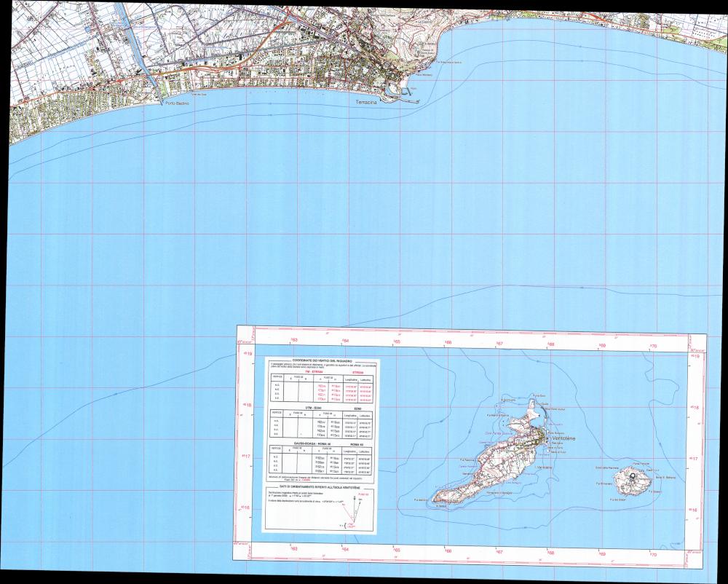Click bottom grid label 69 on inset
The height and width of the screenshot is (584, 728).
(x=602, y=553)
